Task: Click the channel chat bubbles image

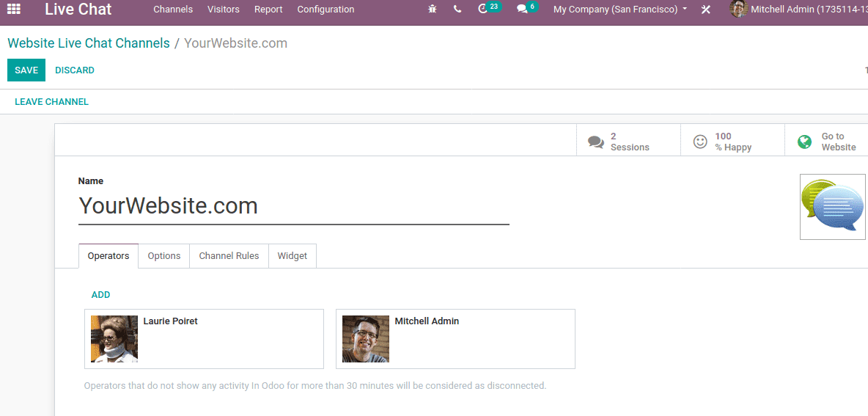Action: click(x=833, y=207)
